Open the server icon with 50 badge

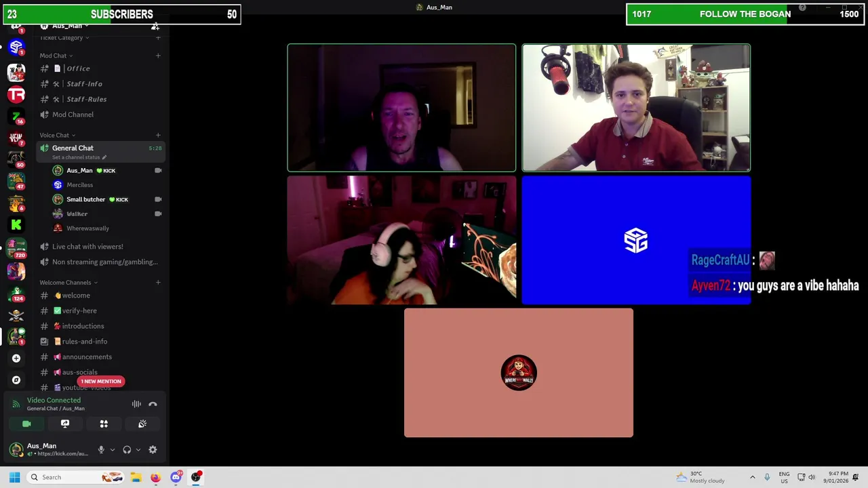pos(16,159)
